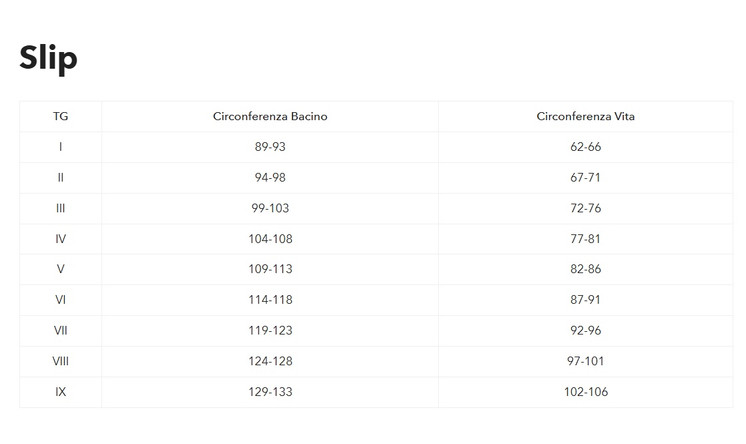Image resolution: width=746 pixels, height=444 pixels.
Task: Click the 62-66 waist measurement cell
Action: (585, 147)
